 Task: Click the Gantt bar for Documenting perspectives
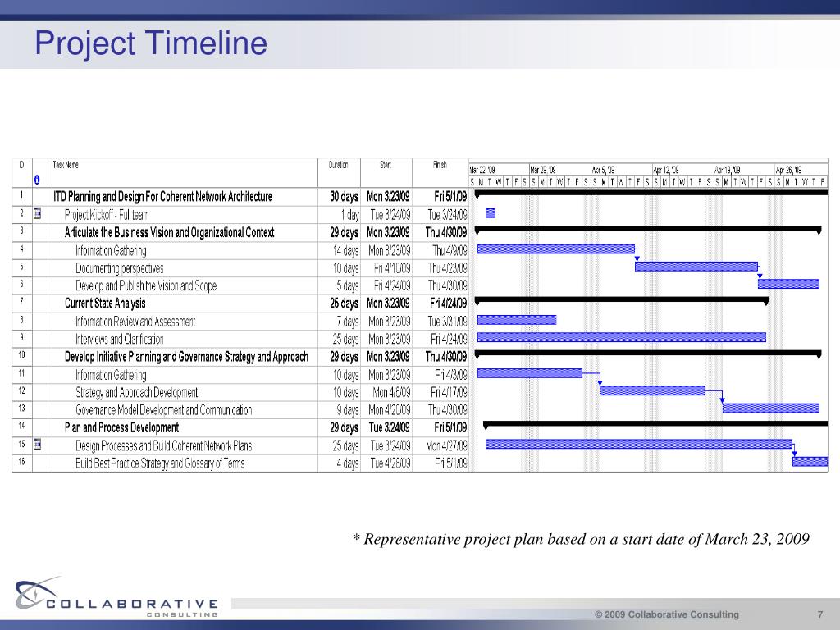pos(696,267)
